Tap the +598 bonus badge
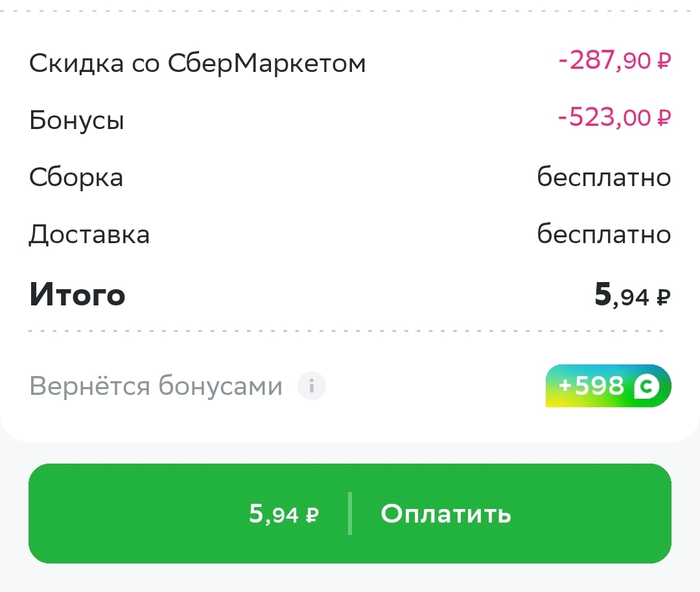Image resolution: width=700 pixels, height=592 pixels. (x=609, y=386)
